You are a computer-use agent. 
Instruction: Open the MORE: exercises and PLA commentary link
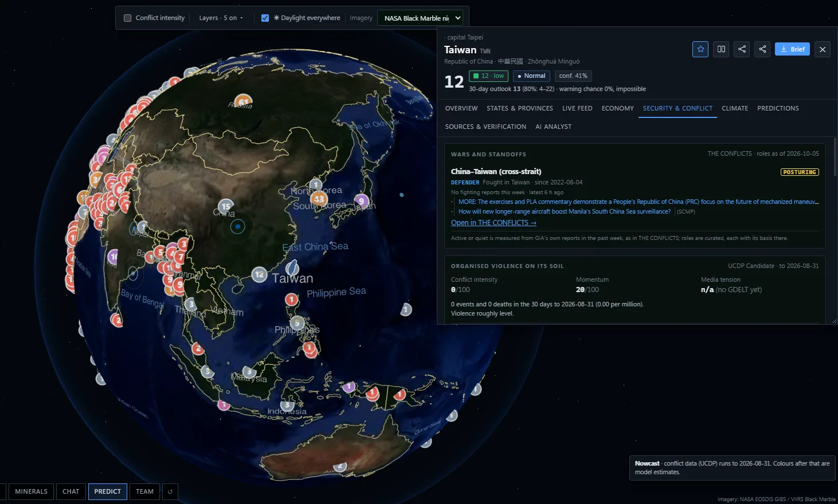[x=639, y=202]
